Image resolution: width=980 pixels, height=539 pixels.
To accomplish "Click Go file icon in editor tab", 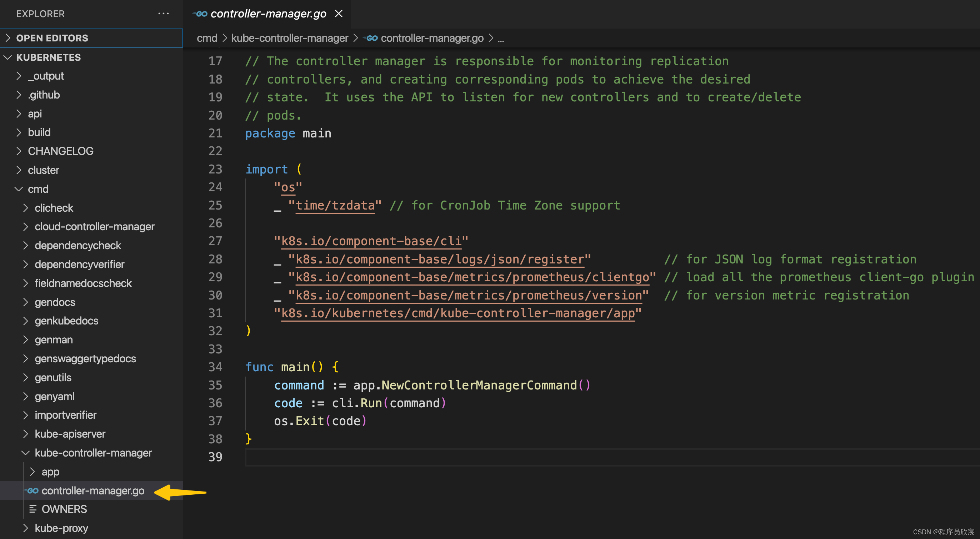I will (x=200, y=14).
